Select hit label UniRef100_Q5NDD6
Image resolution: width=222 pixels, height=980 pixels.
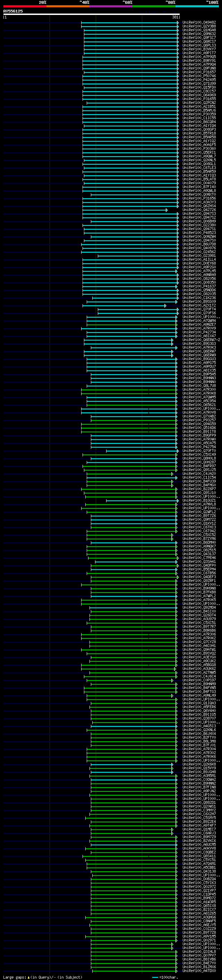[199, 290]
